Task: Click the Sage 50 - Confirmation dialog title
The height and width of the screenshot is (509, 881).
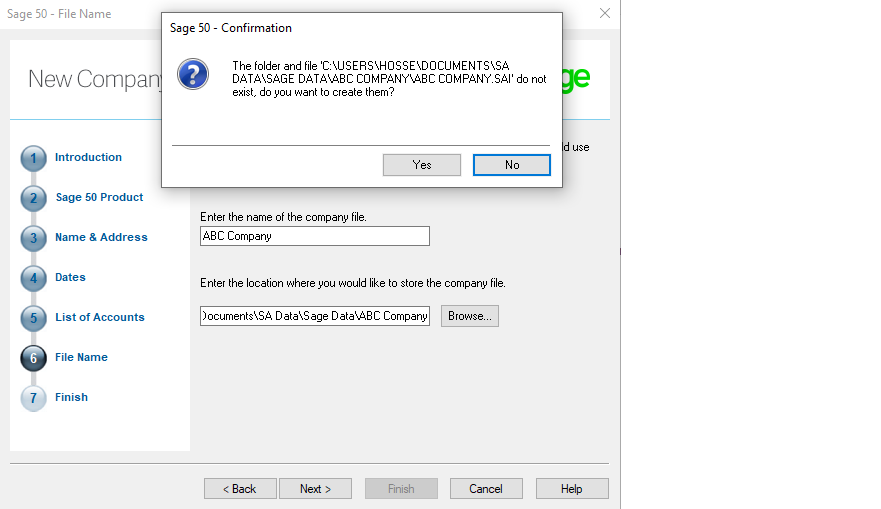Action: (x=230, y=28)
